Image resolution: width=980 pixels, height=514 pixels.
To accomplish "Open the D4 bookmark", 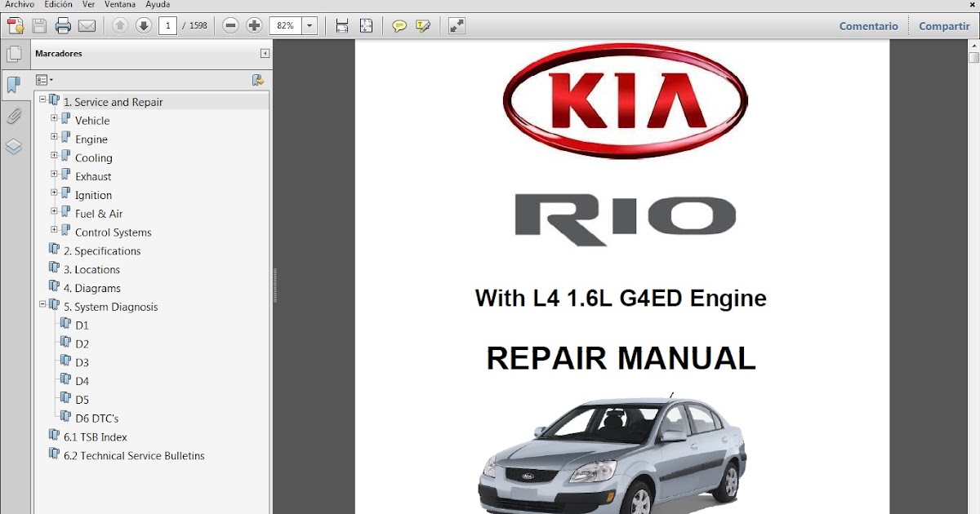I will [82, 381].
